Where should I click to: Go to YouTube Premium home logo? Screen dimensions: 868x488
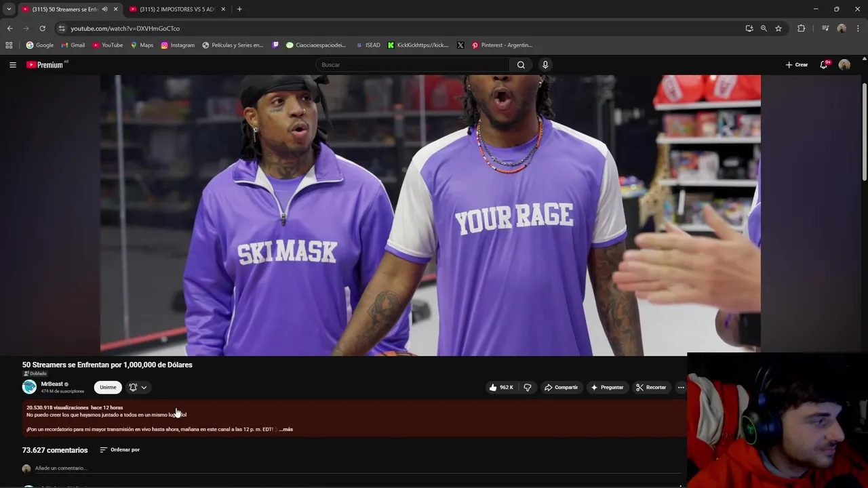pyautogui.click(x=46, y=65)
